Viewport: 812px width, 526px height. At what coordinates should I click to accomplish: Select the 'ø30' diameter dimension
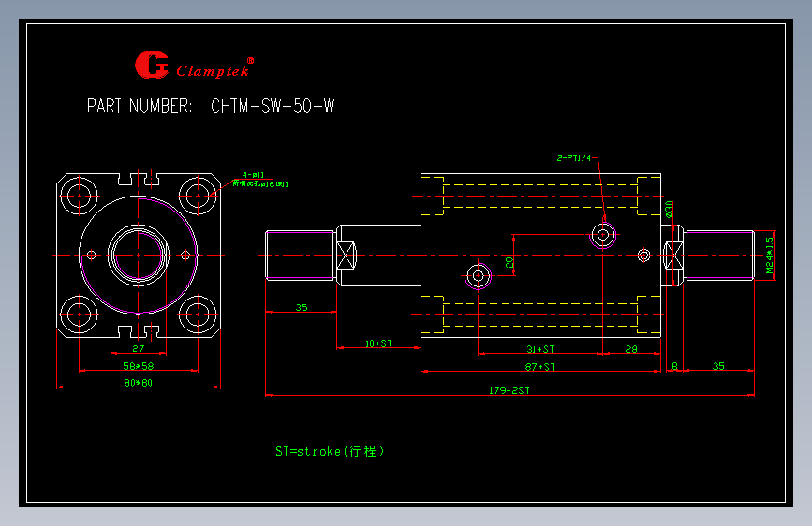click(x=669, y=209)
